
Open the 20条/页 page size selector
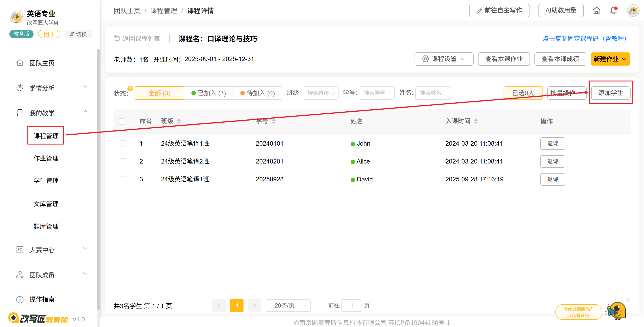coord(288,305)
